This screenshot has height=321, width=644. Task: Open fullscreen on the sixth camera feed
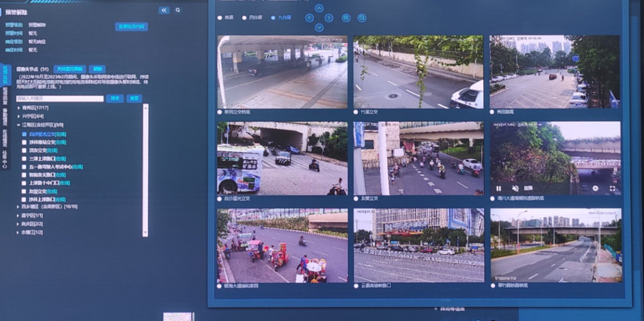[x=612, y=188]
